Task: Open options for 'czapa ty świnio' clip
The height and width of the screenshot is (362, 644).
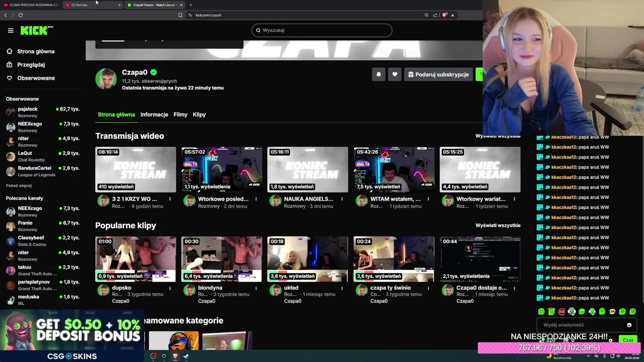Action: (x=428, y=288)
